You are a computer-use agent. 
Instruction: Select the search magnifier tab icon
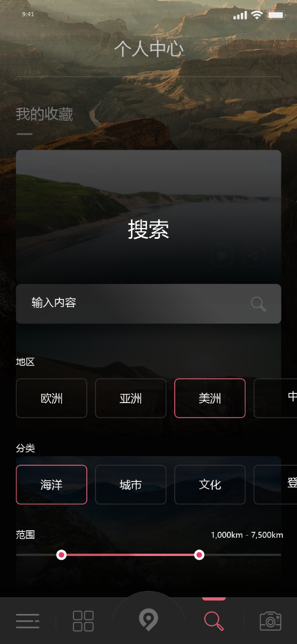coord(214,621)
